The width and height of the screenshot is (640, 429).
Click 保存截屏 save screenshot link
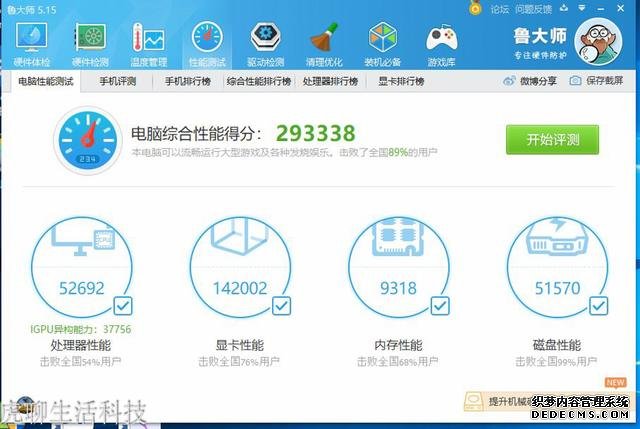pyautogui.click(x=596, y=81)
